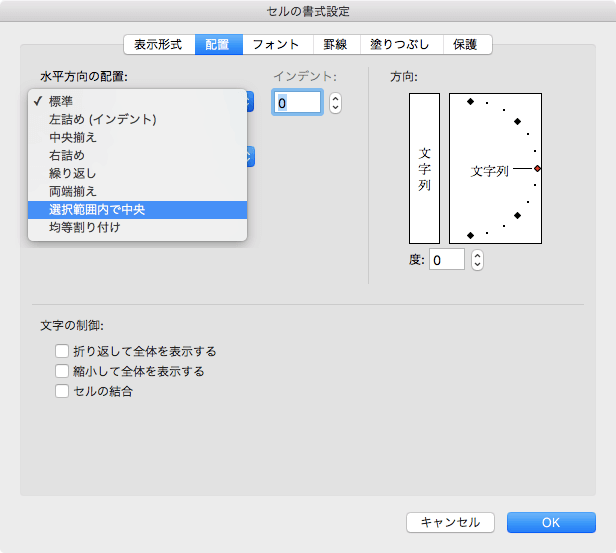Toggle the セルの結合 checkbox
Viewport: 616px width, 553px height.
tap(63, 392)
